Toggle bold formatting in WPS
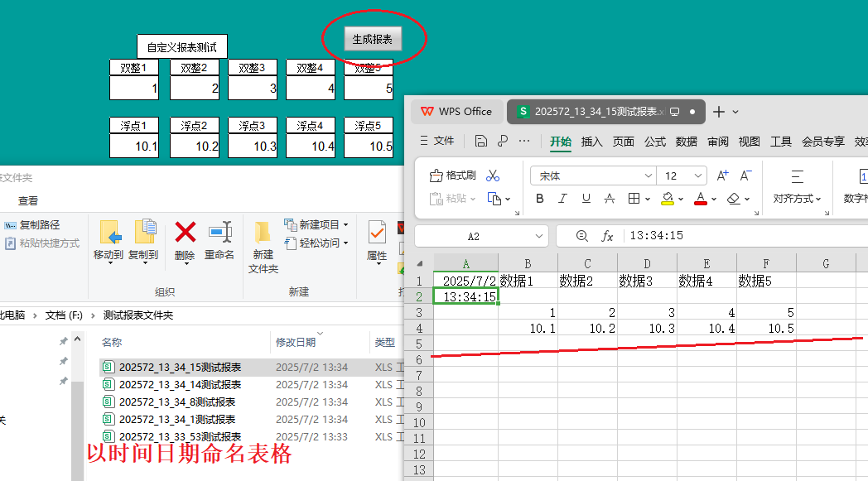This screenshot has height=481, width=868. 540,199
